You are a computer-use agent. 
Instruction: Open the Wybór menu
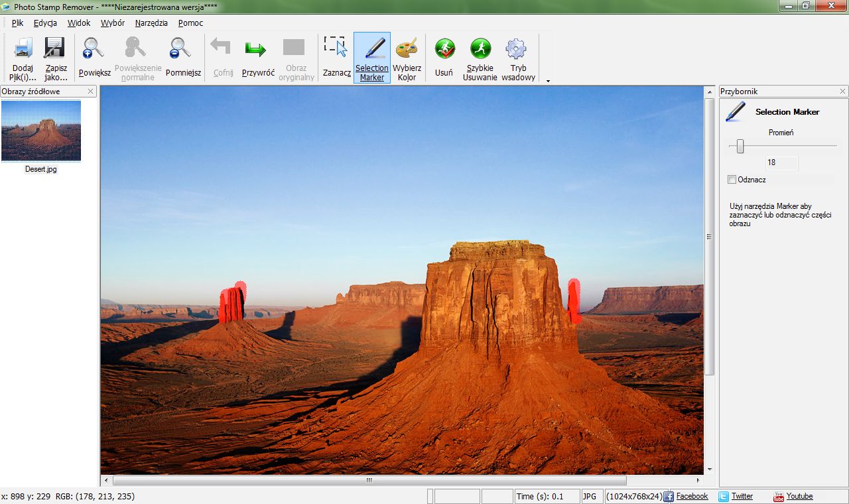tap(113, 23)
